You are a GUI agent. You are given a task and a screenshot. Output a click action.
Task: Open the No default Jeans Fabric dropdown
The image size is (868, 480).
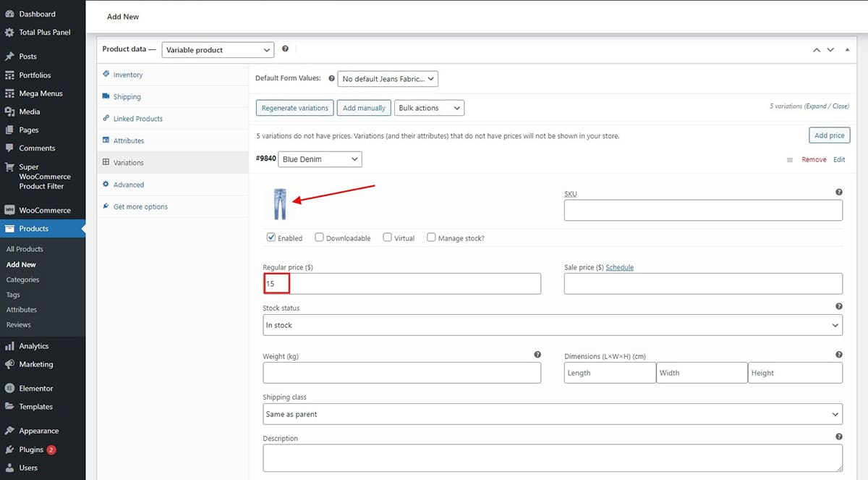(388, 79)
